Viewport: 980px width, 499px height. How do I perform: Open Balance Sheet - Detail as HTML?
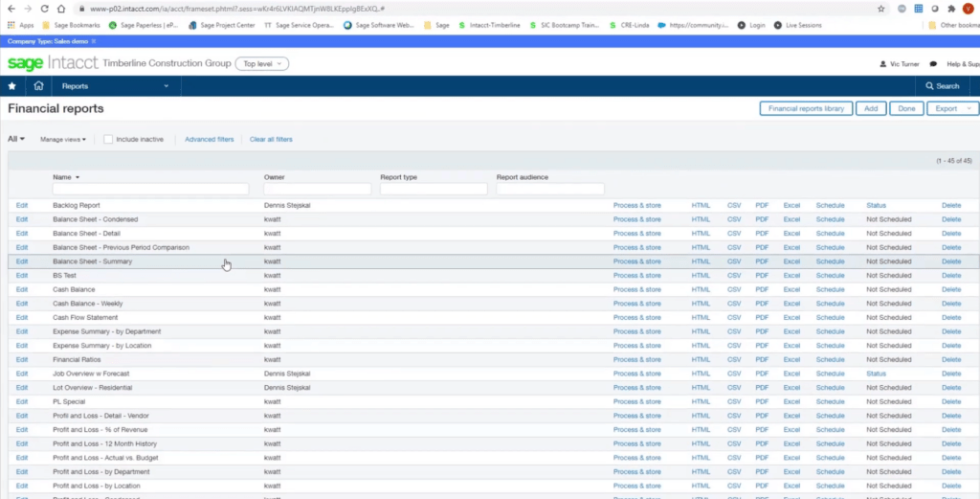(x=701, y=234)
